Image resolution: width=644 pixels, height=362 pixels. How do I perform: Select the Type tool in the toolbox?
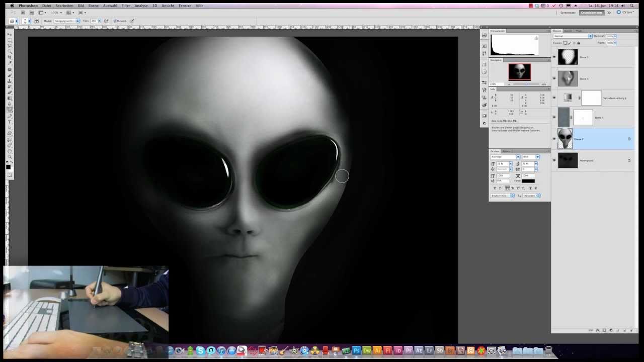(x=10, y=122)
